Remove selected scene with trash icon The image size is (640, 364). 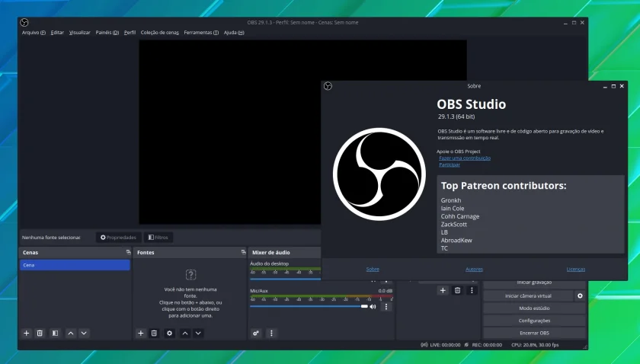click(40, 334)
